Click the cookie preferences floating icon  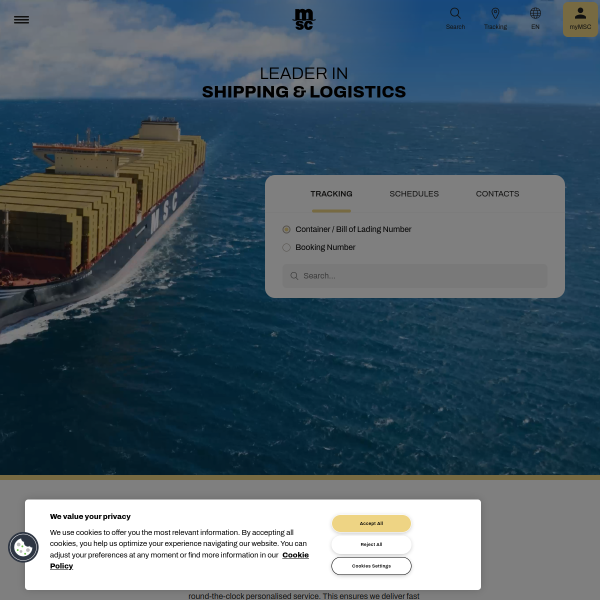click(x=23, y=547)
